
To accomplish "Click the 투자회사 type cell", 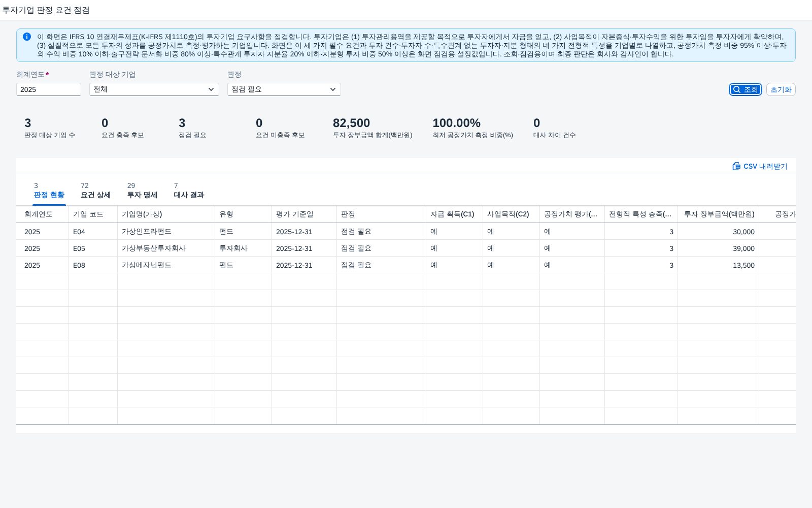I will (x=244, y=248).
